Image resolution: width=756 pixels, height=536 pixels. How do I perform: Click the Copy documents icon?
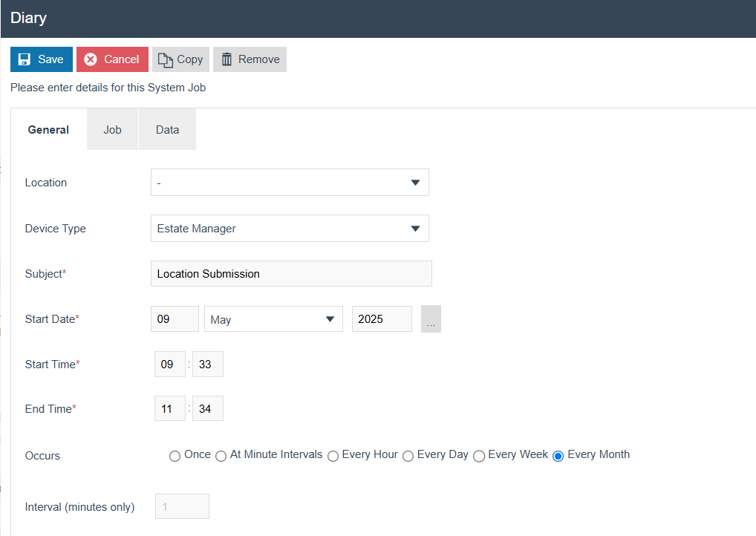tap(165, 59)
